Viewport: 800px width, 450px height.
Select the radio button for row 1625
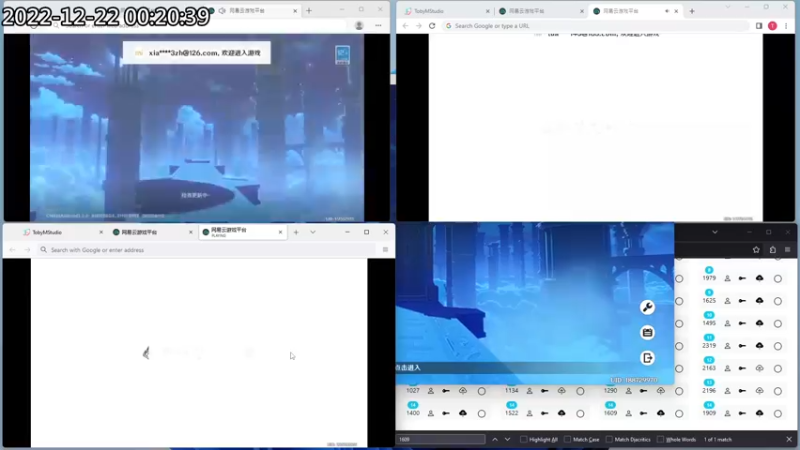click(x=778, y=301)
